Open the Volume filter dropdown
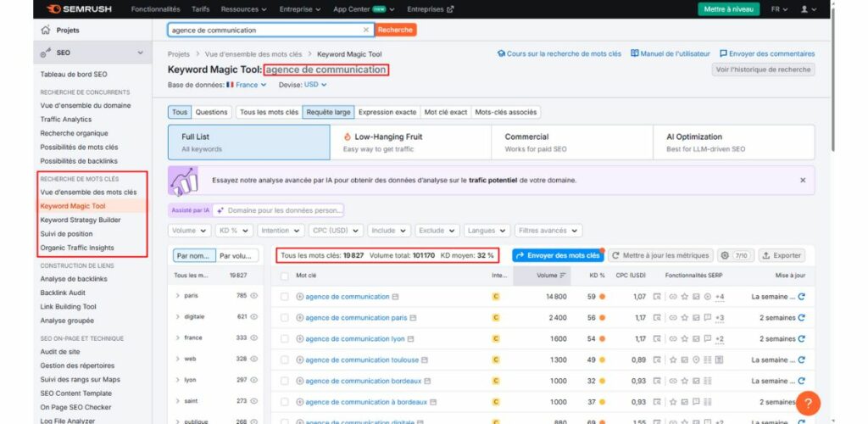Viewport: 868px width, 424px height. coord(189,231)
